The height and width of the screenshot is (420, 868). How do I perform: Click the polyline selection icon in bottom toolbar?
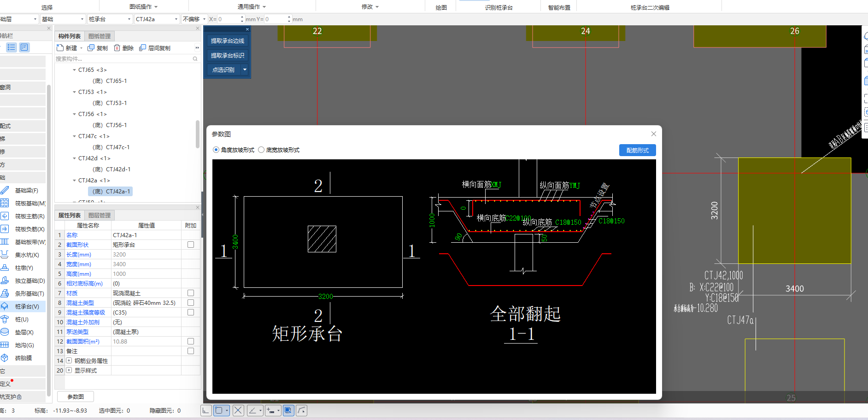click(x=301, y=410)
